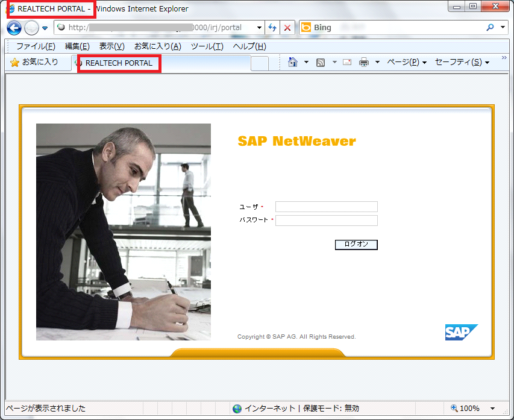514x420 pixels.
Task: Click the Read Mail icon
Action: [x=347, y=62]
